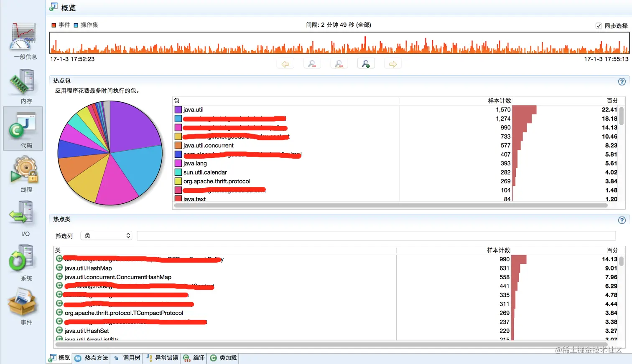The width and height of the screenshot is (632, 364).
Task: Click the horizontal scrollbar under the 热点类 table
Action: [x=331, y=345]
